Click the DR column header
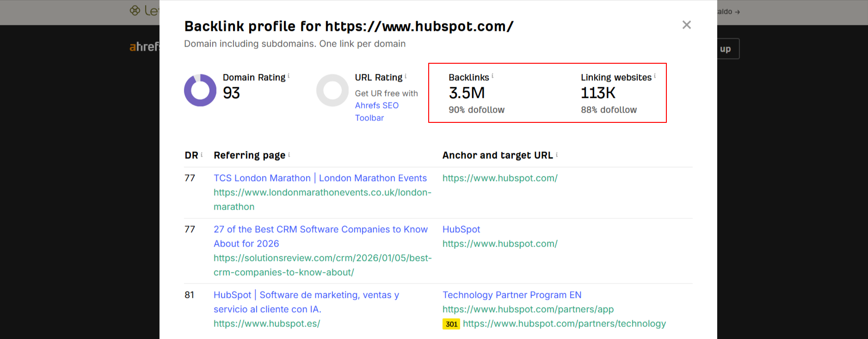The height and width of the screenshot is (339, 868). pyautogui.click(x=191, y=155)
